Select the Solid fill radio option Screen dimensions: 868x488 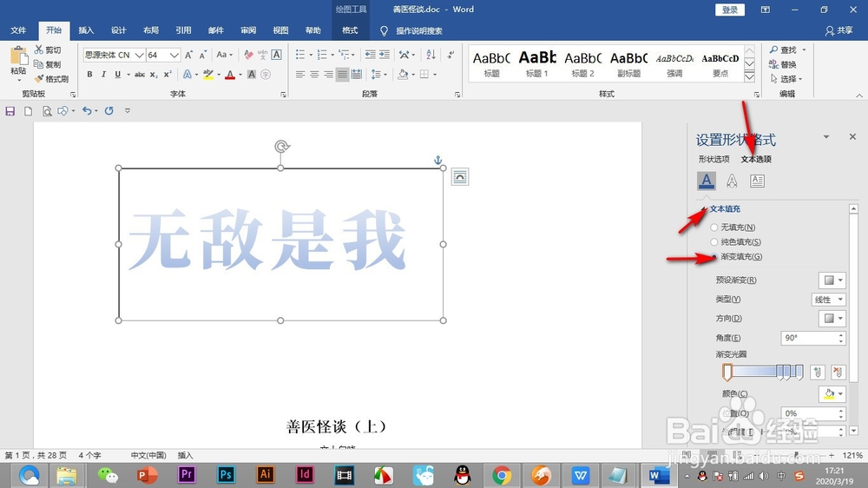(714, 242)
